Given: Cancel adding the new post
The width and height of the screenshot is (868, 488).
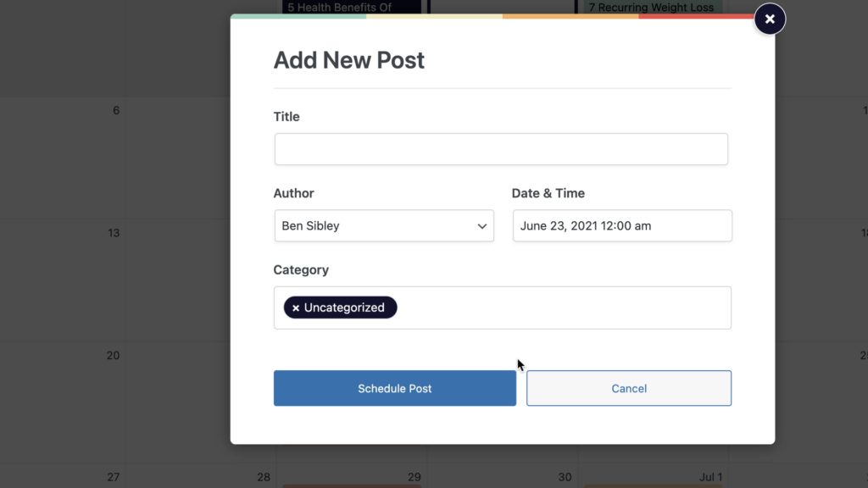Looking at the screenshot, I should click(x=629, y=388).
